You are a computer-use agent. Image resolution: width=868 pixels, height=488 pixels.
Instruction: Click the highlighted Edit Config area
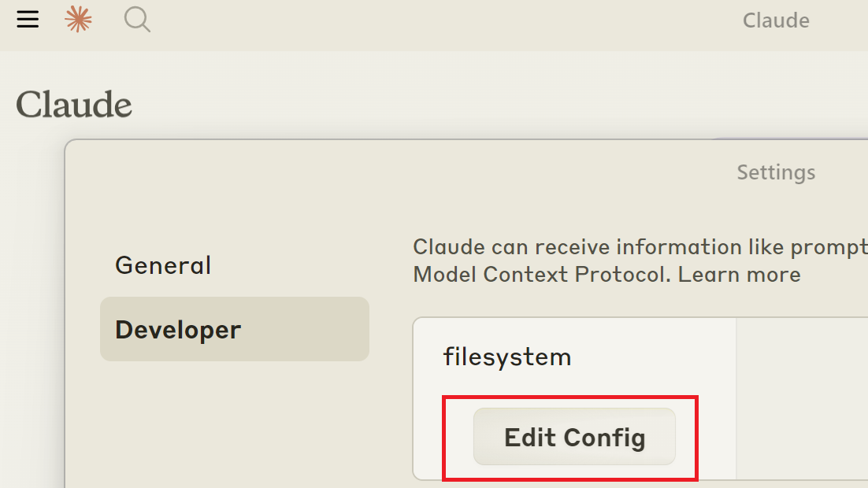pyautogui.click(x=569, y=438)
